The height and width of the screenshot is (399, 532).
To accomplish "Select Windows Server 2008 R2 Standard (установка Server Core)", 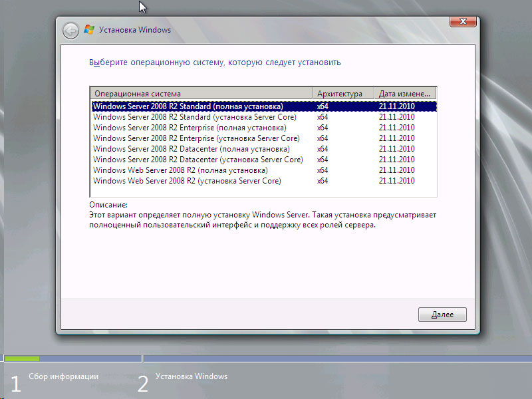I will [264, 117].
